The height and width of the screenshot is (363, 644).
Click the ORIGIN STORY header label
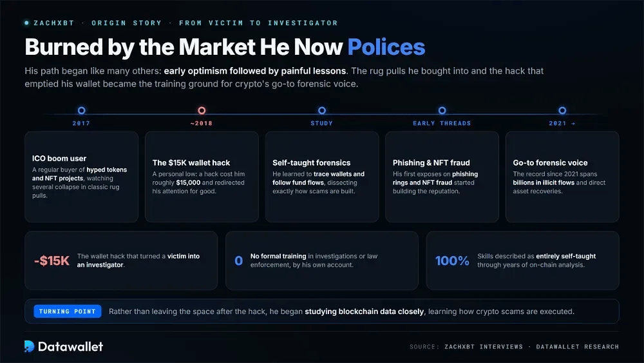[x=126, y=23]
